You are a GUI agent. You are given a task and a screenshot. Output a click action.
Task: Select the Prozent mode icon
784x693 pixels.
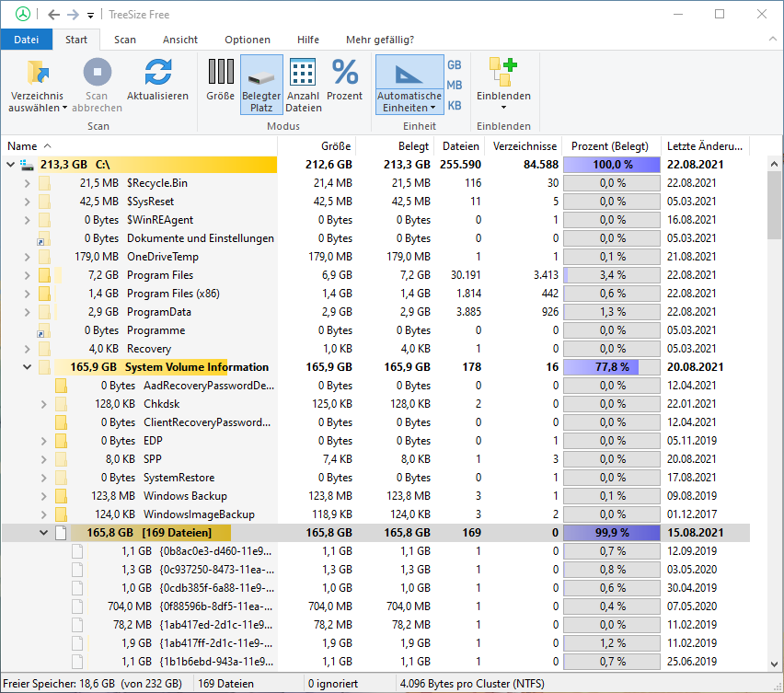pos(345,73)
